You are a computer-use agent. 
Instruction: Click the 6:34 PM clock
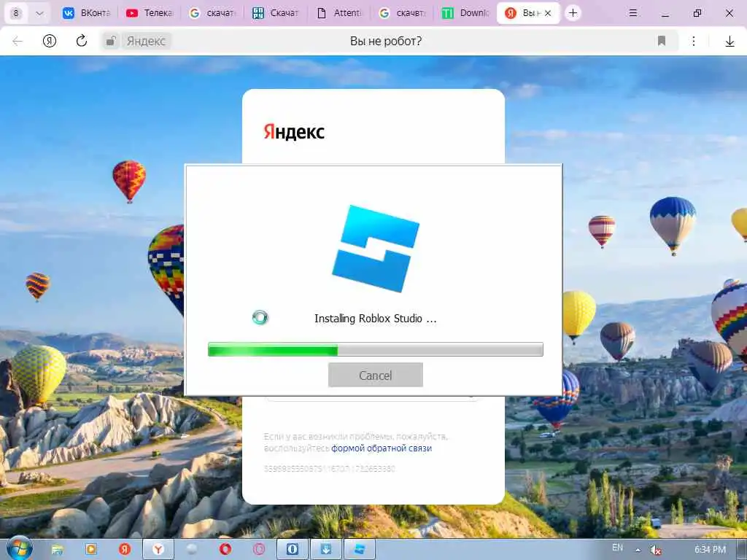[x=710, y=550]
